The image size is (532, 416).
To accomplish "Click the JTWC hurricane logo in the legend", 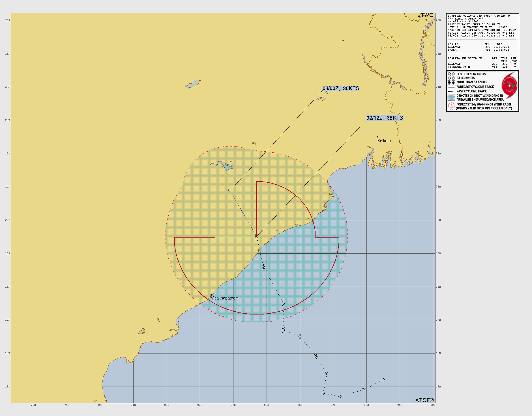I will (510, 86).
